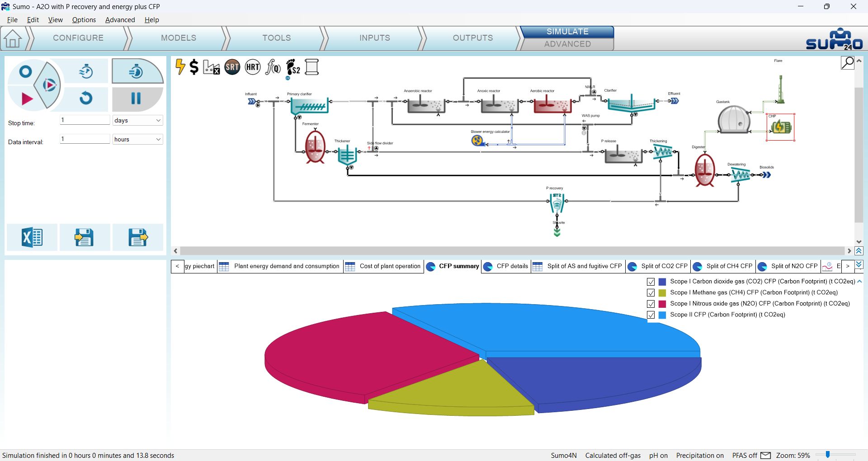Go to the OUTPUTS step
The image size is (868, 461).
(x=473, y=38)
